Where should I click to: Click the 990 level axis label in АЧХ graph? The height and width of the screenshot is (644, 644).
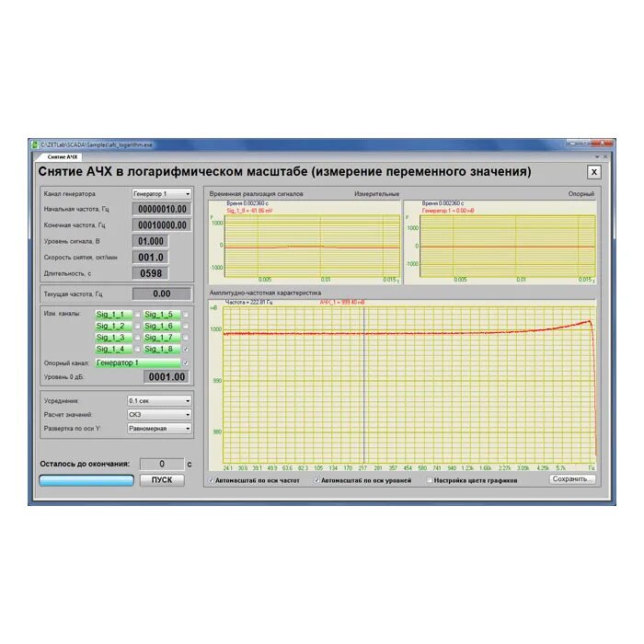(x=217, y=381)
